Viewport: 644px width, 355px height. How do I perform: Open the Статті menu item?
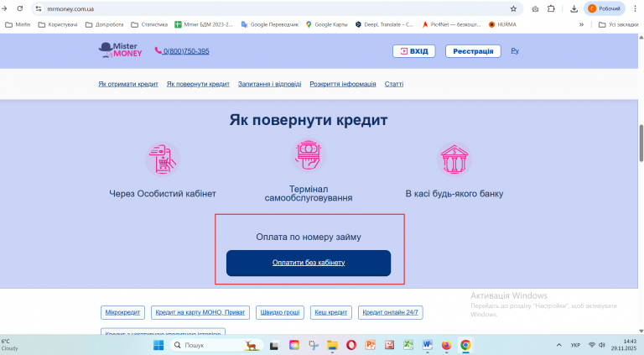point(394,84)
